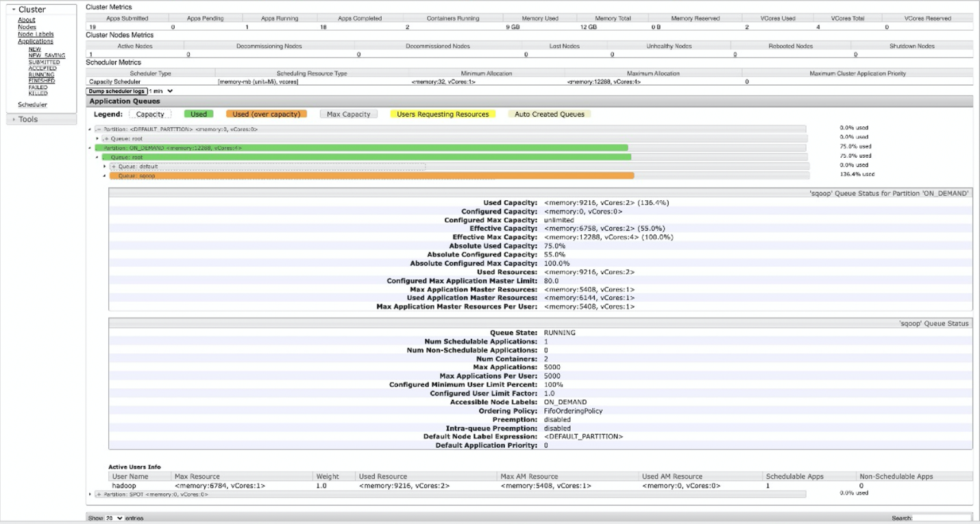
Task: Show ACCEPTED applications
Action: pyautogui.click(x=42, y=68)
